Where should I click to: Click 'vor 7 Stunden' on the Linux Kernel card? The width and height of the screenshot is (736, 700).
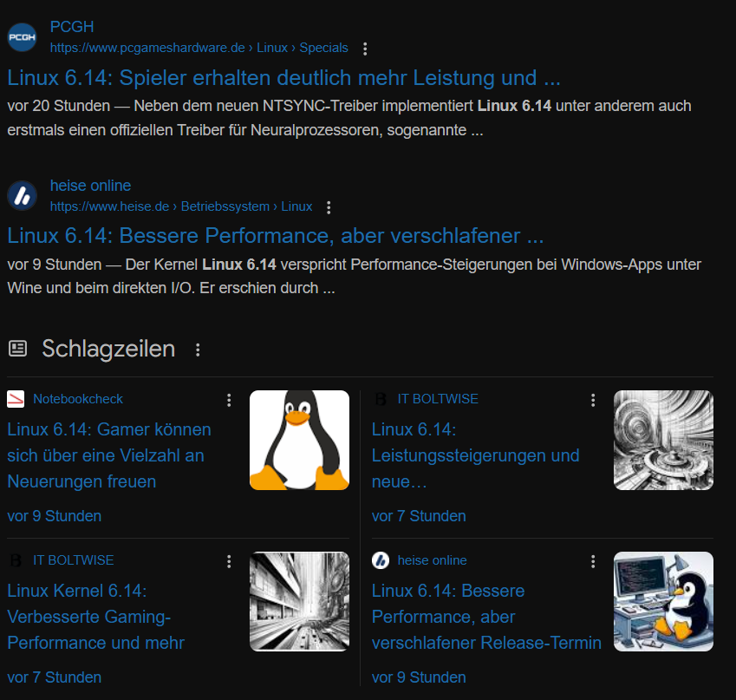[55, 677]
